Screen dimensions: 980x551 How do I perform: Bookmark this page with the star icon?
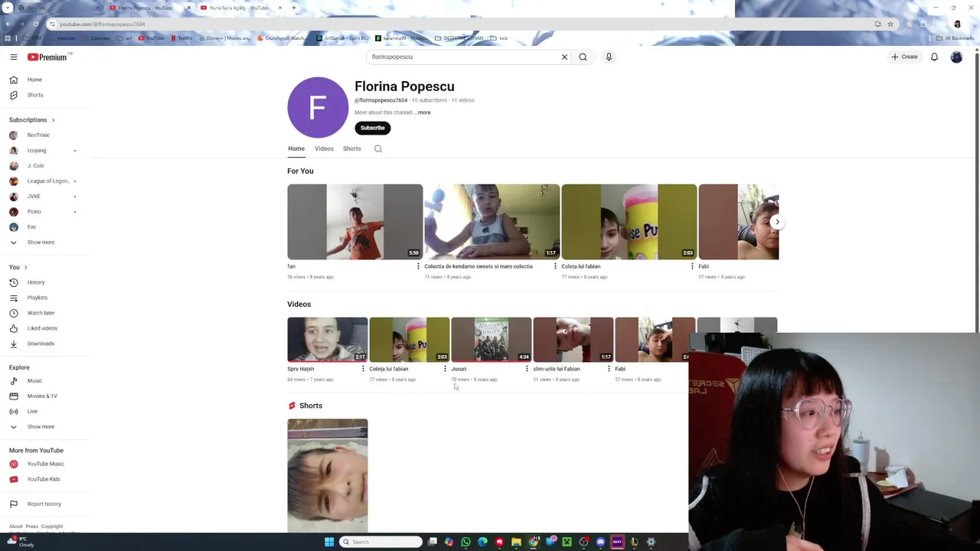(x=890, y=24)
